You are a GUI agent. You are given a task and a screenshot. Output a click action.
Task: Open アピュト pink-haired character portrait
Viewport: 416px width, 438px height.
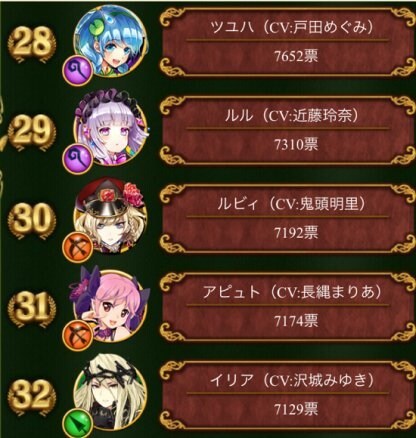[110, 305]
